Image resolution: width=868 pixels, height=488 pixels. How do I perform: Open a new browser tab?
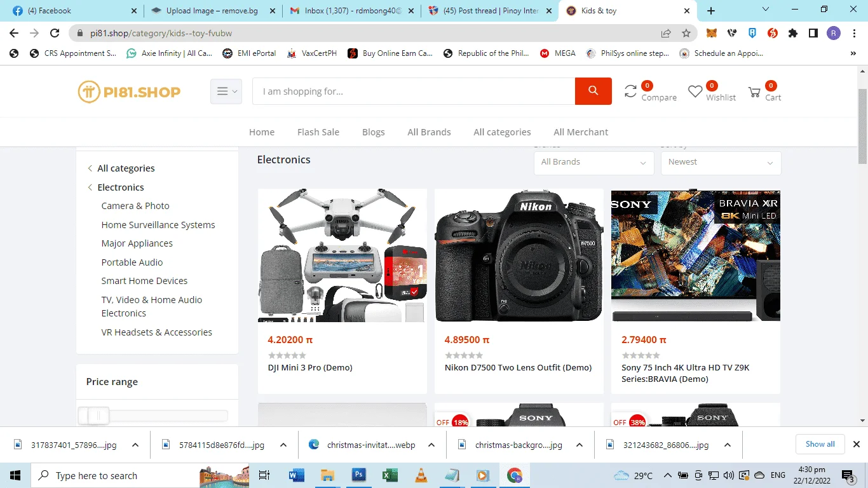711,11
